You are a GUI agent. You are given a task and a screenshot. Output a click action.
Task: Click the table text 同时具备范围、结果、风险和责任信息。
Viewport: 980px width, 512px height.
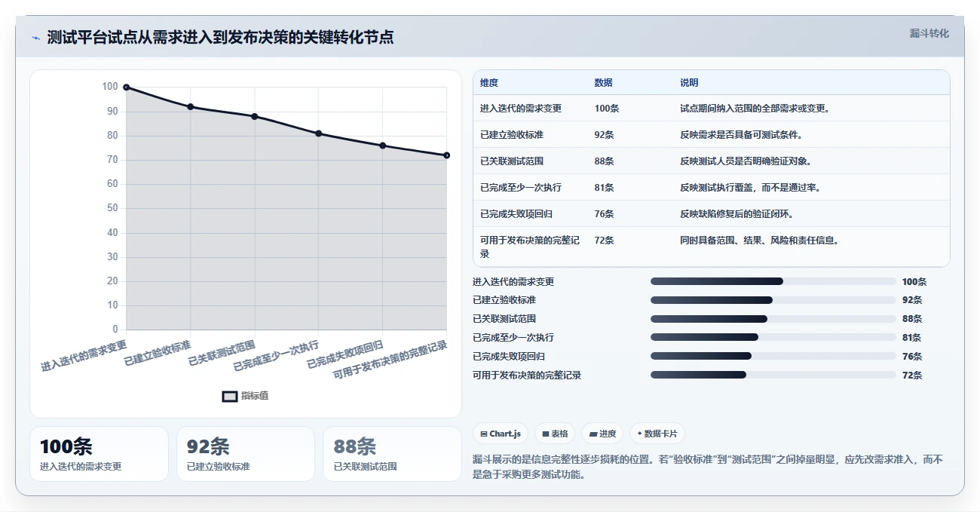[x=760, y=241]
